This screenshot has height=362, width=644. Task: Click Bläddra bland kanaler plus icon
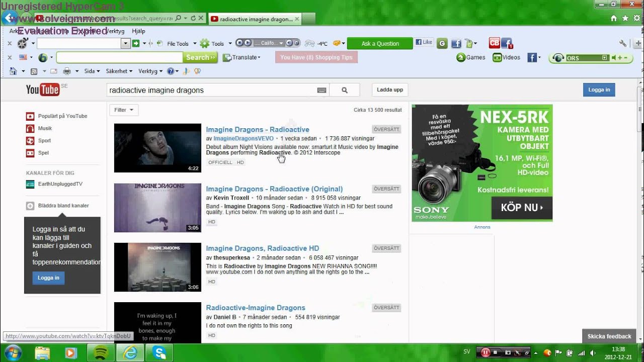(x=30, y=206)
